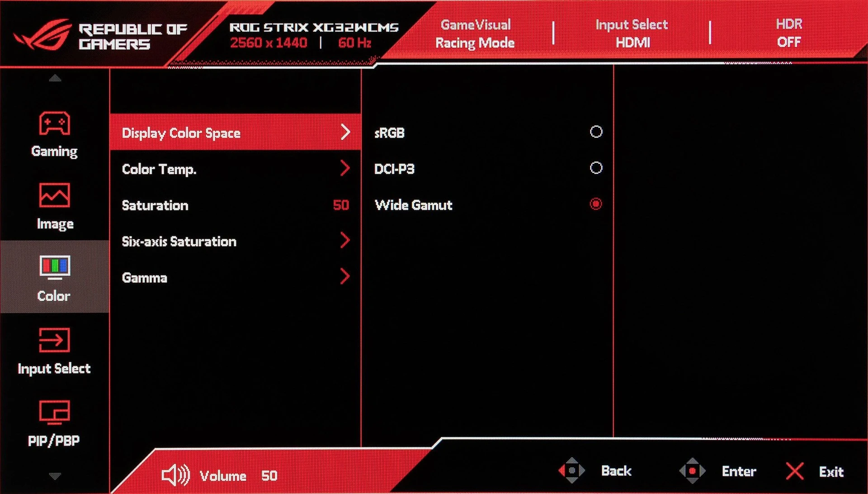Select the Color RGB monitor icon
The width and height of the screenshot is (868, 494).
click(55, 267)
